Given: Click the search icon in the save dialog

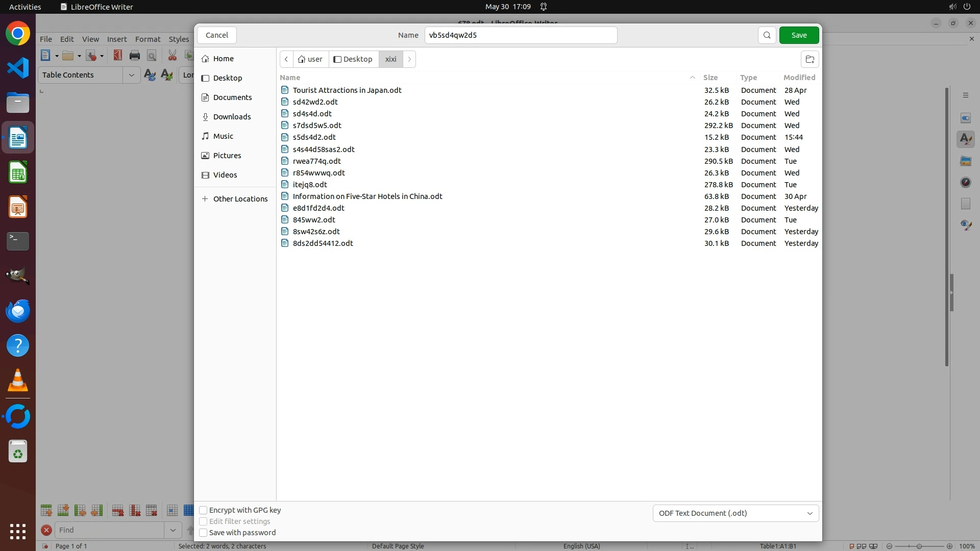Looking at the screenshot, I should click(x=767, y=35).
